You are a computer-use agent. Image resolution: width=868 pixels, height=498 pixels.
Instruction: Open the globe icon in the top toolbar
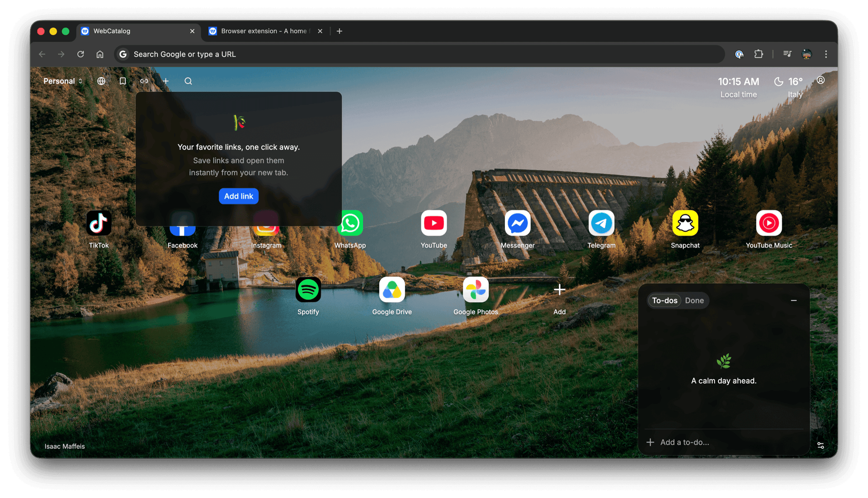[x=101, y=81]
